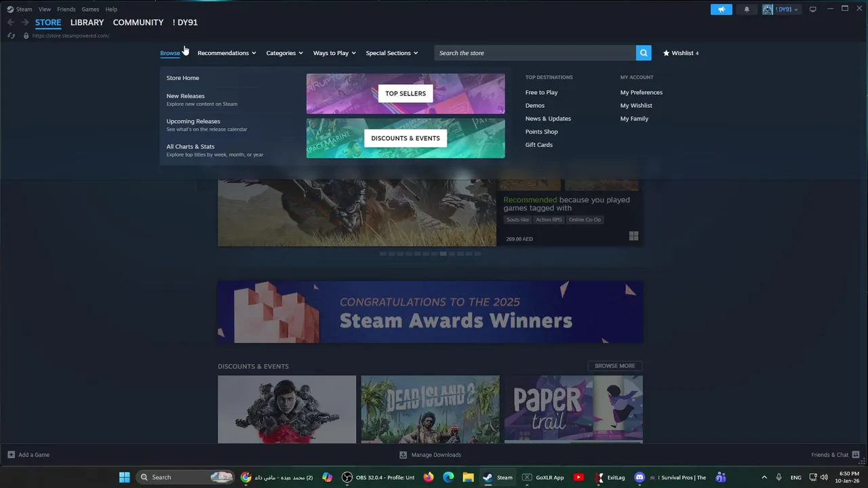
Task: Click the TOP SELLERS banner button
Action: click(x=406, y=94)
